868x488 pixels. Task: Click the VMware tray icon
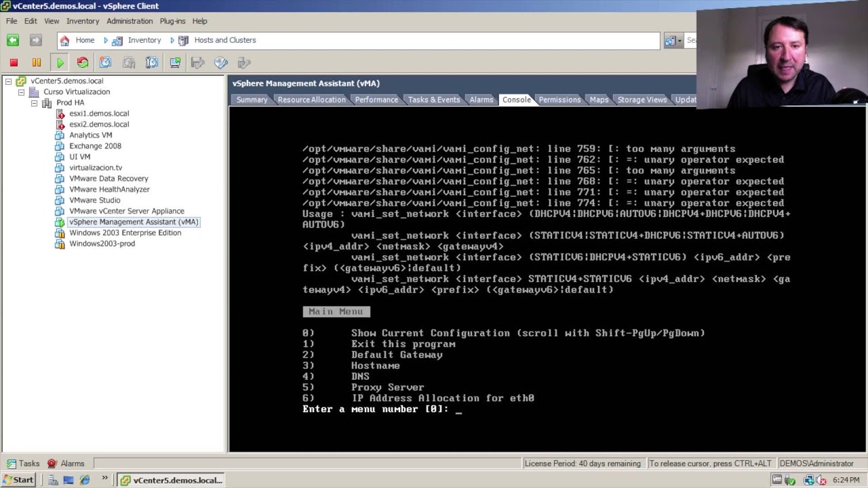click(x=776, y=480)
